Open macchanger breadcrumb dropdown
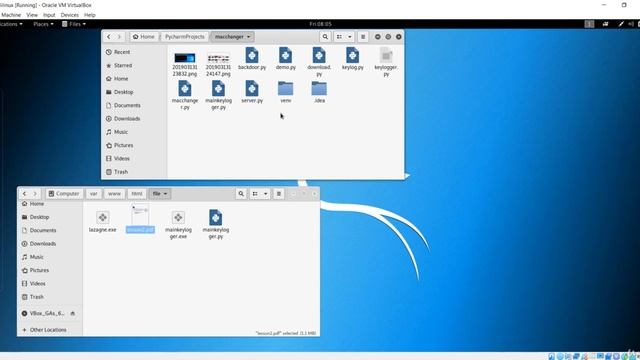 pos(232,37)
